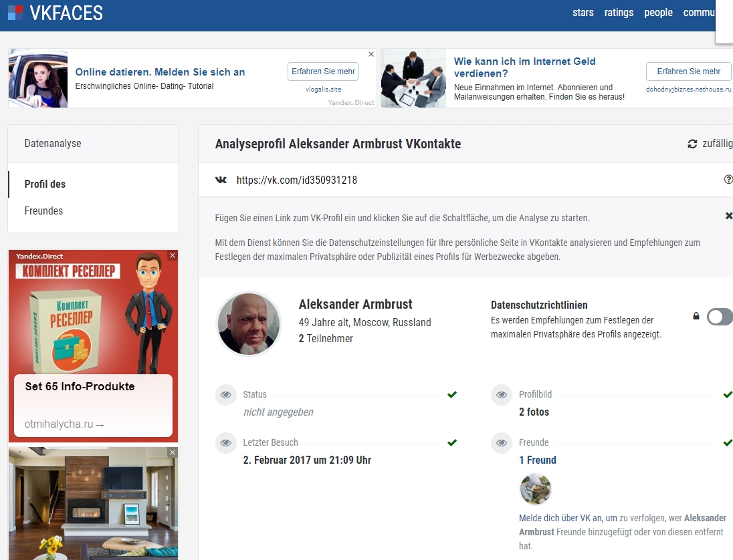Screen dimensions: 733x560
Task: Click the VK profile URL input field
Action: 468,180
